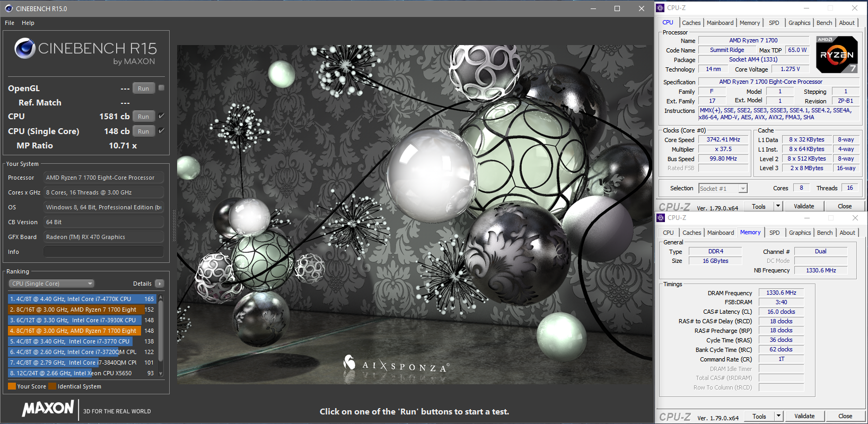
Task: Click the Your Score orange legend swatch
Action: pos(12,386)
